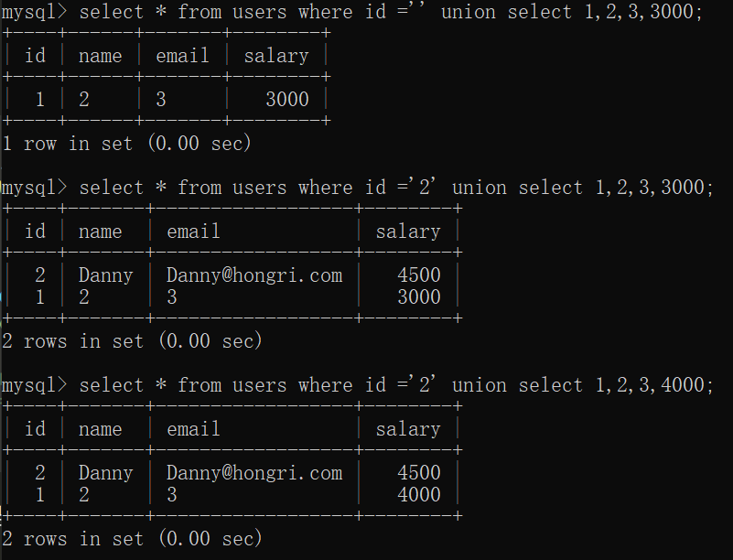Screen dimensions: 733x560
Task: Click value 3000 in first result table
Action: tap(287, 99)
